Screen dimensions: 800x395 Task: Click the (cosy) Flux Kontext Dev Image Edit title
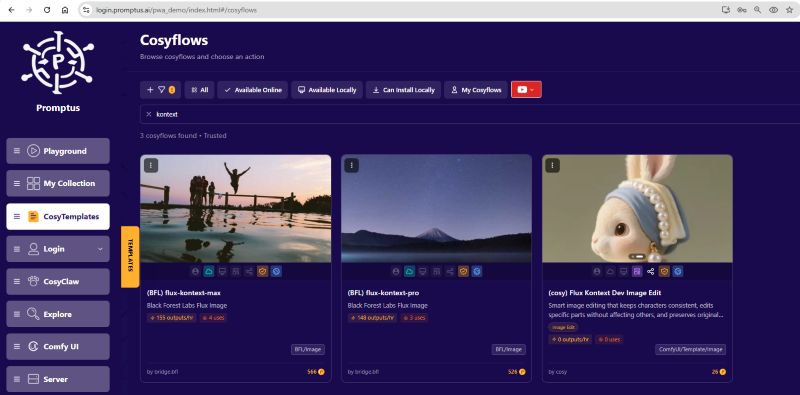(x=605, y=293)
